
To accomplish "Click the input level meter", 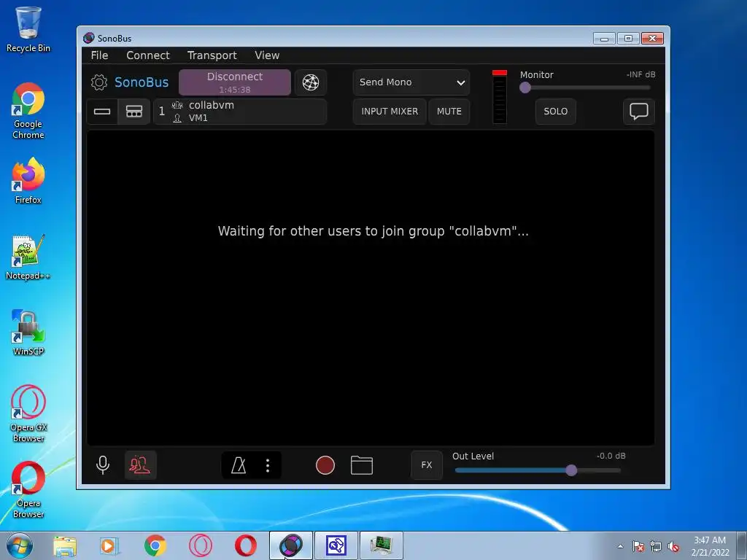I will [499, 97].
